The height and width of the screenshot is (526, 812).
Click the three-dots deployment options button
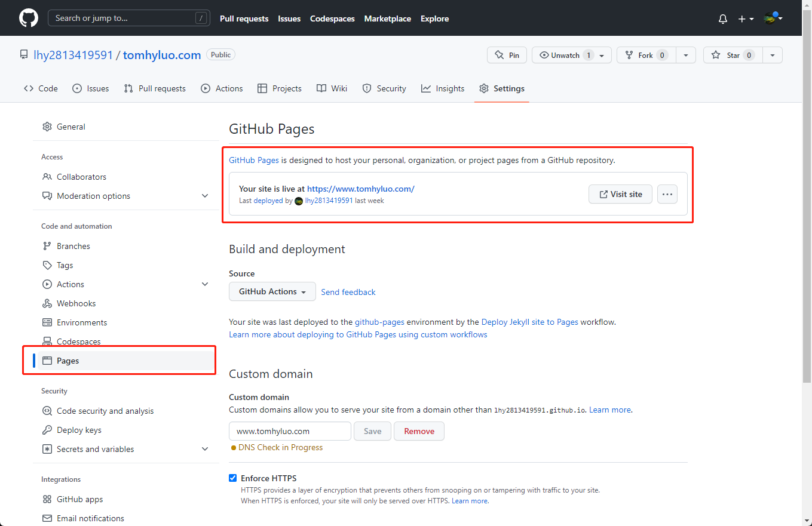point(667,194)
